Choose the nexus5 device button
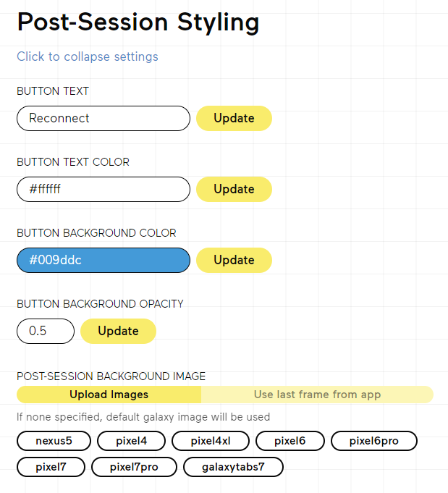Viewport: 448px width, 493px height. [54, 441]
